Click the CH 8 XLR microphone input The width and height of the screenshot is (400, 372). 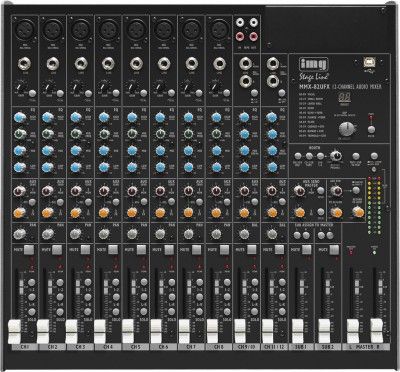pyautogui.click(x=220, y=30)
